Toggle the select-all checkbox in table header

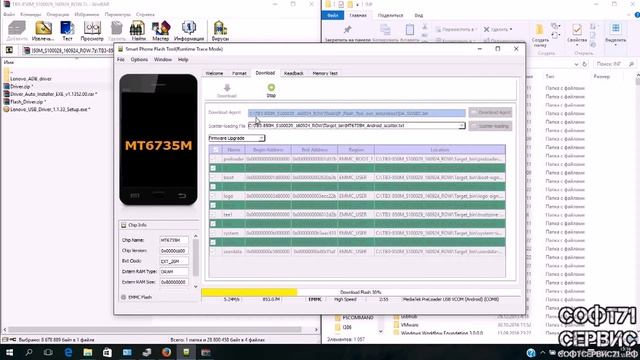(215, 149)
